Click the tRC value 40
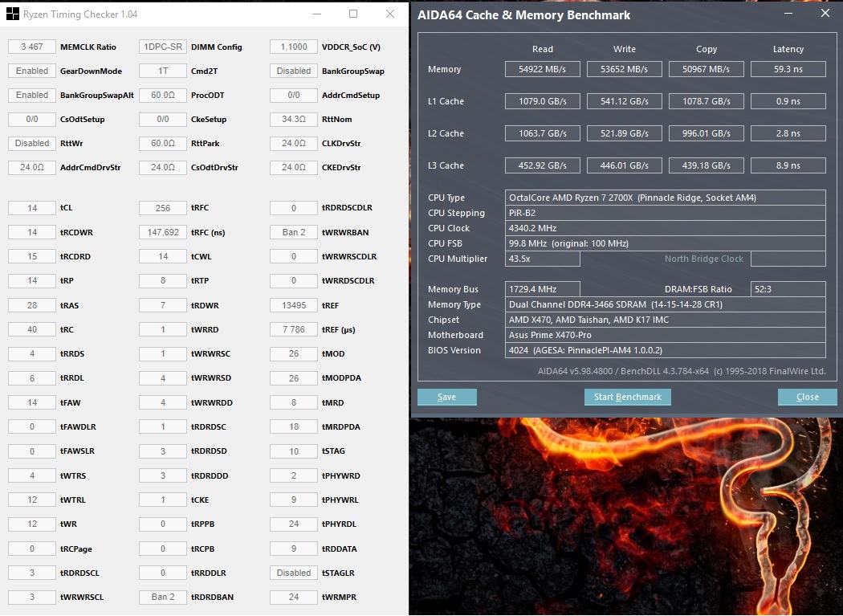The image size is (843, 616). pyautogui.click(x=32, y=329)
